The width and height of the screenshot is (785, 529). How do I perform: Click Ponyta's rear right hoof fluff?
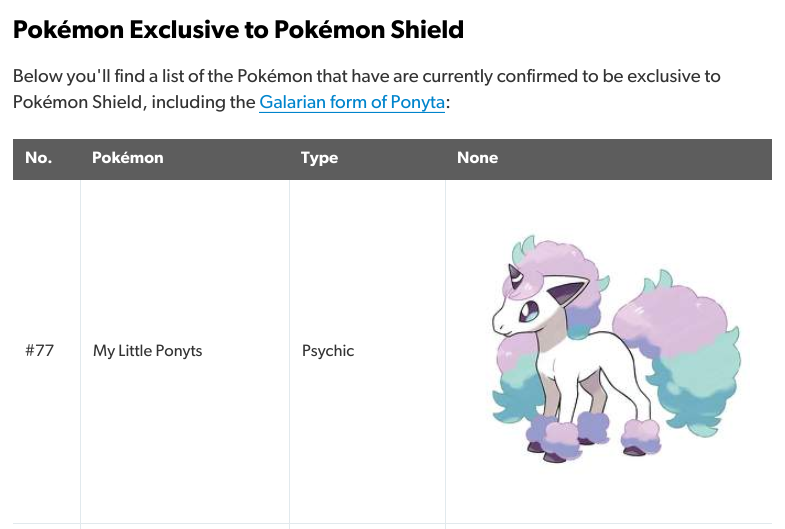642,436
